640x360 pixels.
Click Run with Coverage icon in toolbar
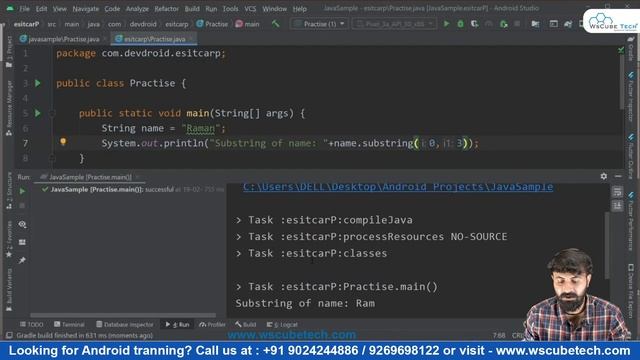click(x=474, y=24)
